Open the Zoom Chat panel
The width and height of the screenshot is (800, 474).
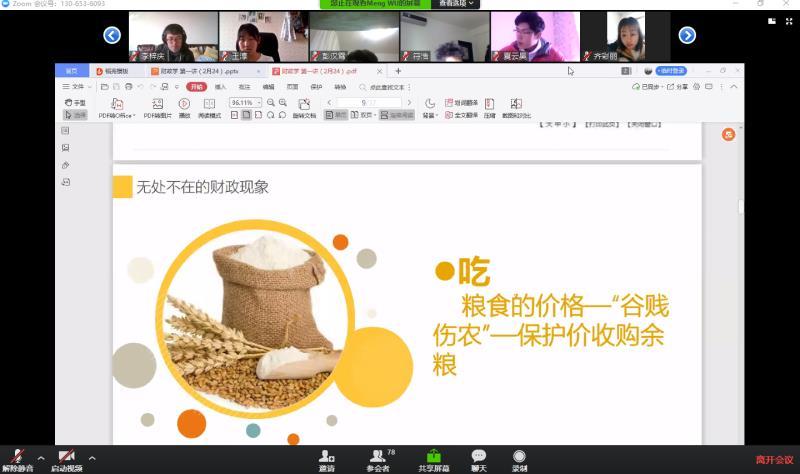point(479,460)
